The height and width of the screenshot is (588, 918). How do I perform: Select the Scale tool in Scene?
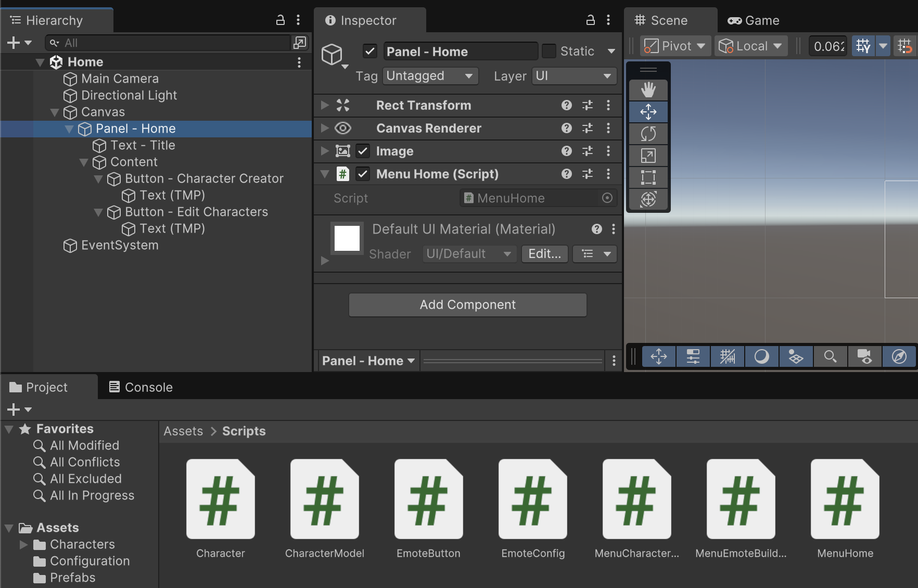(648, 156)
